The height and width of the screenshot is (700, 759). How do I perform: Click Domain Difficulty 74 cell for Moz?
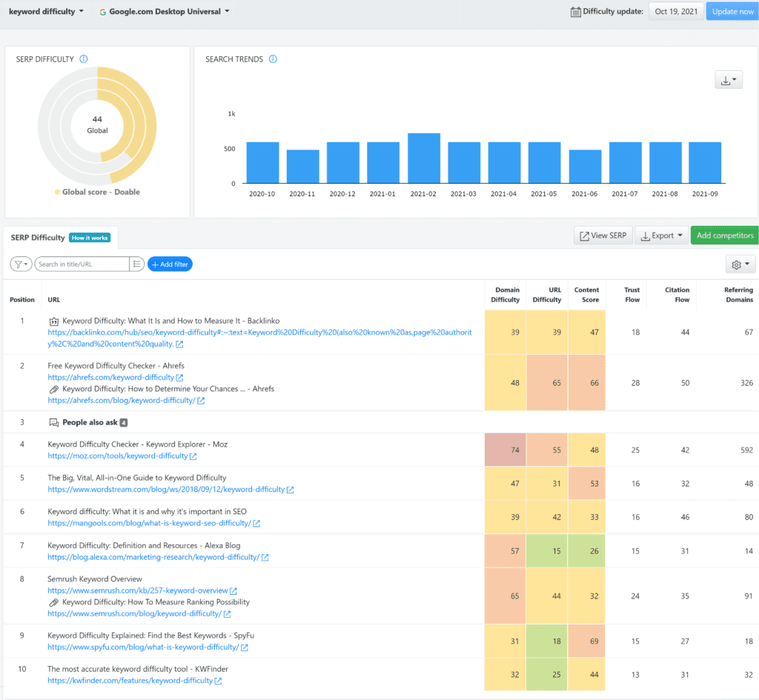[x=506, y=450]
